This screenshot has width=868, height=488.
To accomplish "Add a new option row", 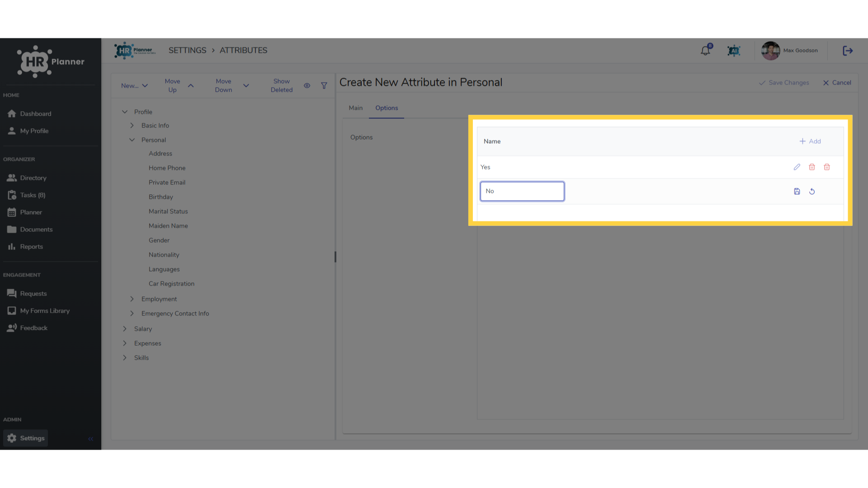I will coord(810,141).
